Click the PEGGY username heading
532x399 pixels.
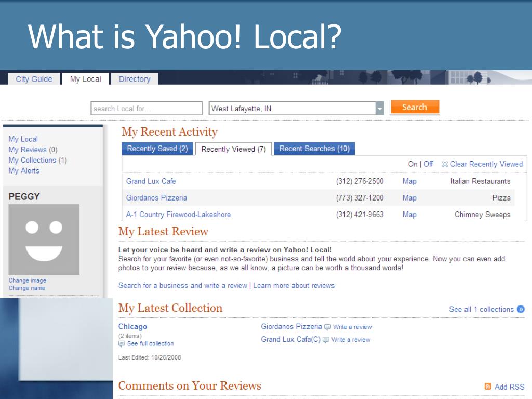[24, 196]
